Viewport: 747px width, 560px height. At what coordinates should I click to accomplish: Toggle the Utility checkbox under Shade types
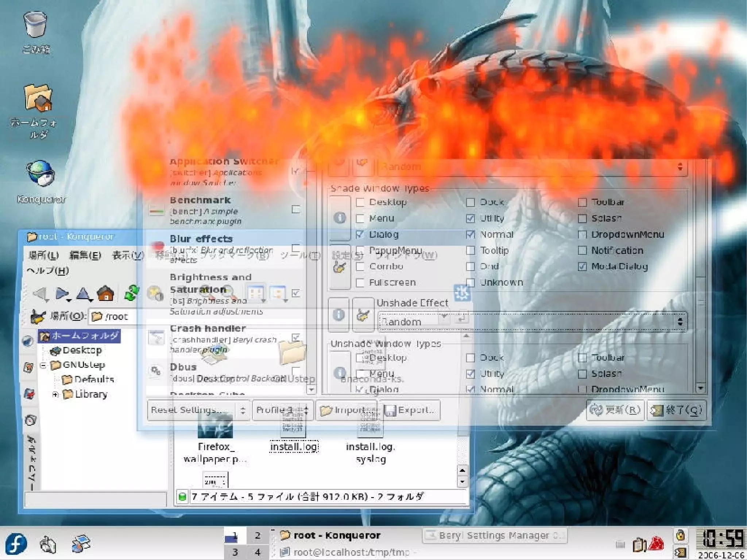tap(471, 219)
